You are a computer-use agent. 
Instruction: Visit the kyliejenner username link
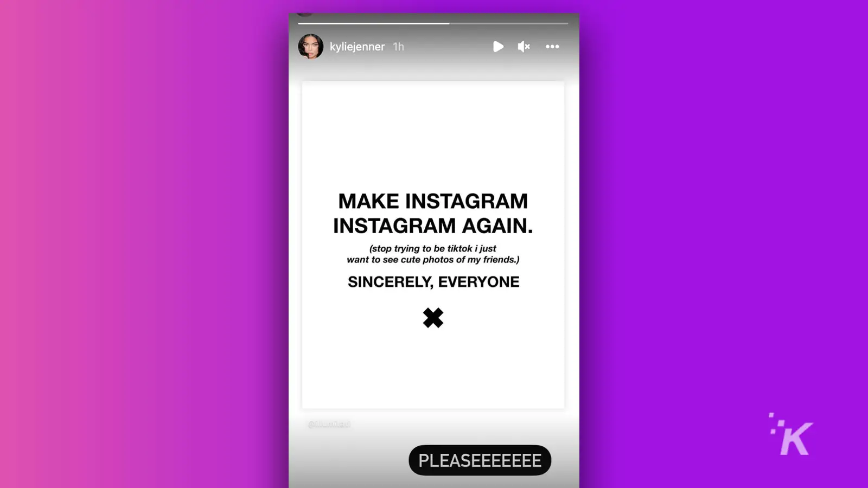click(357, 47)
